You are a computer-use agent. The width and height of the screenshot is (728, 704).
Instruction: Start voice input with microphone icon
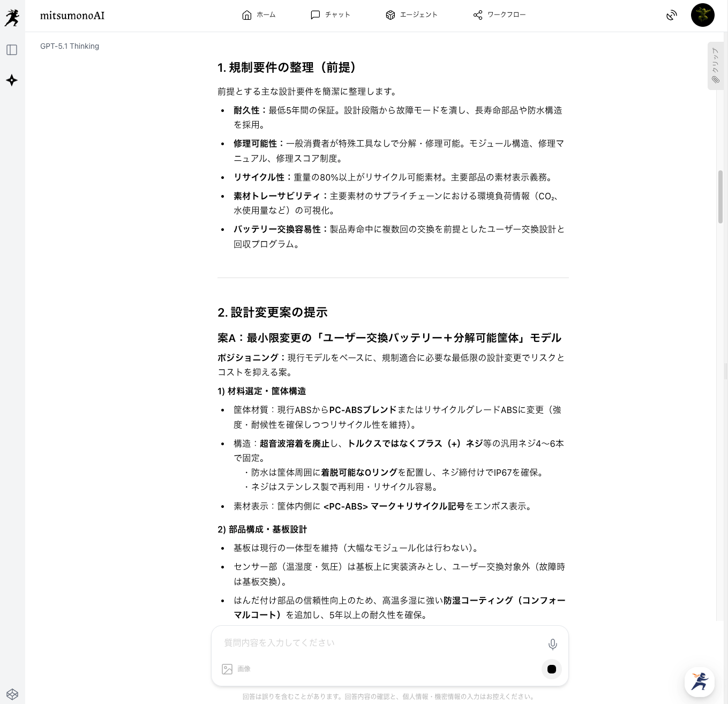tap(552, 644)
